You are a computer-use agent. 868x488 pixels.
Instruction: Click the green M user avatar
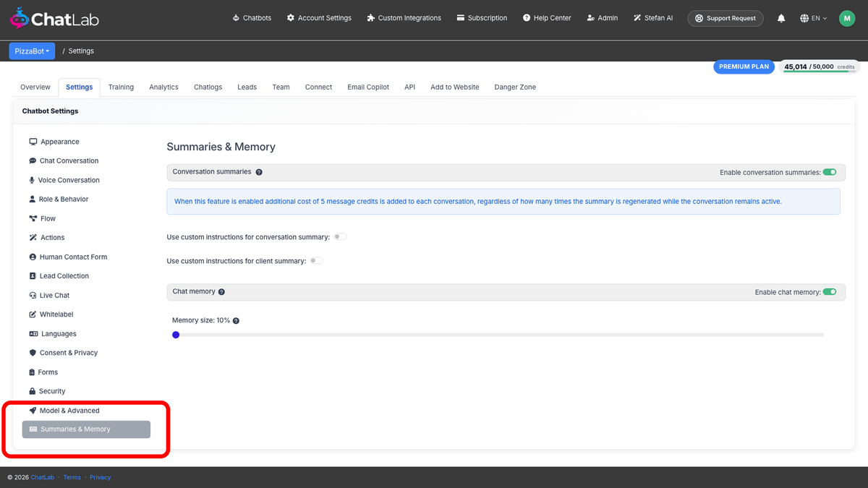[847, 18]
